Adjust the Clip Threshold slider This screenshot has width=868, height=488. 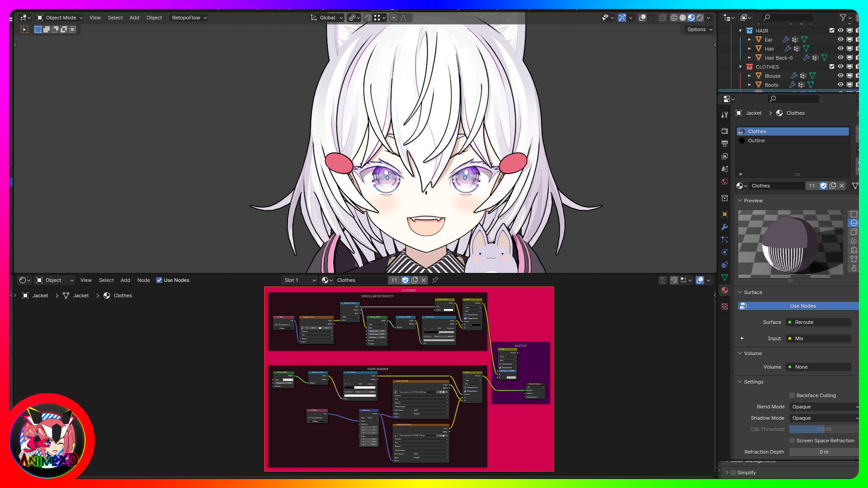[824, 429]
